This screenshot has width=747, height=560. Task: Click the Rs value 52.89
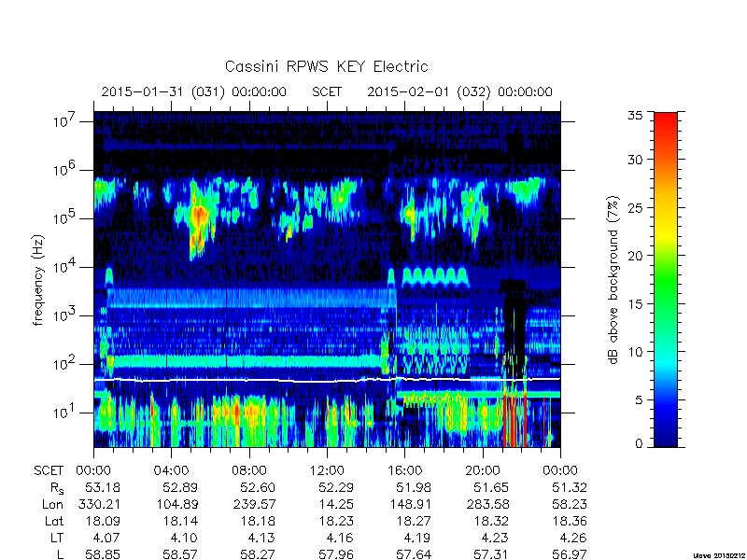(x=179, y=488)
